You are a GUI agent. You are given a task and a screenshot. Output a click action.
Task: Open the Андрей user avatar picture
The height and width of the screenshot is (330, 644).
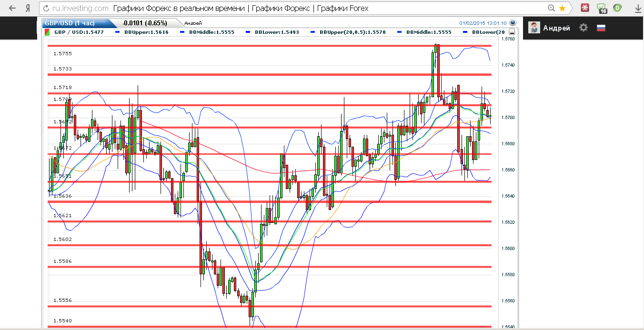(x=534, y=28)
